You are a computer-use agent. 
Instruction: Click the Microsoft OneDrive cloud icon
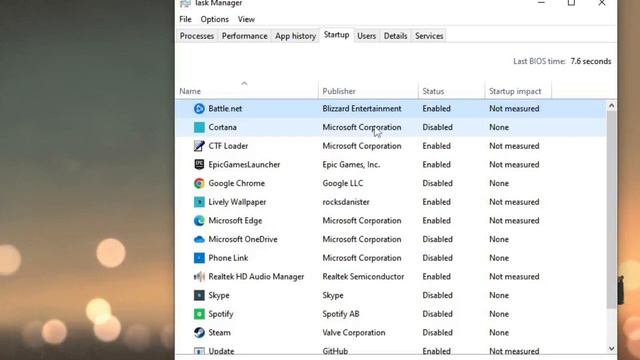point(199,239)
